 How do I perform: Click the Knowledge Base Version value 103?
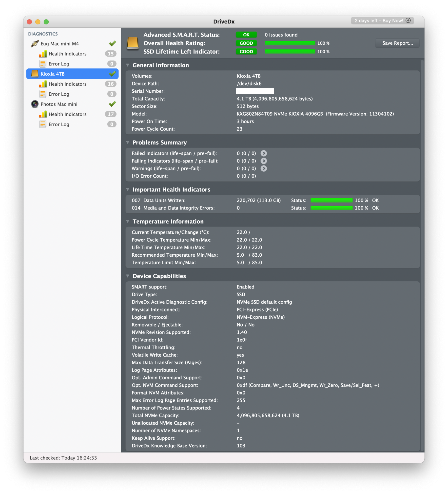click(x=241, y=446)
